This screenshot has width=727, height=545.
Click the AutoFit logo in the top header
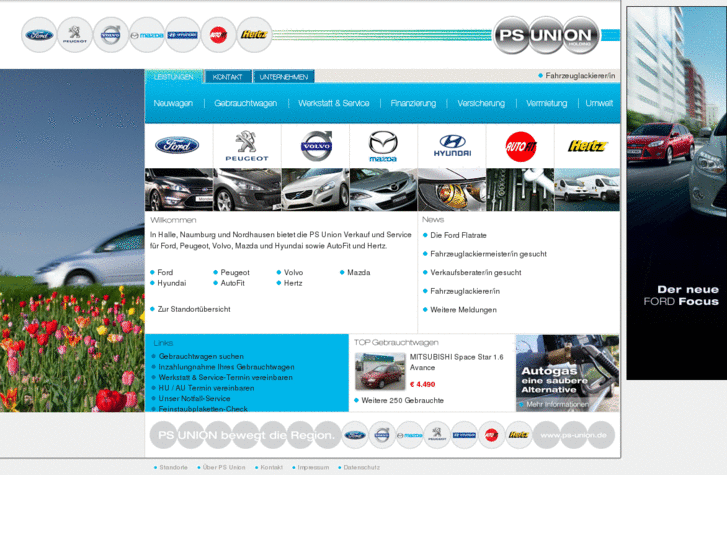pos(218,35)
